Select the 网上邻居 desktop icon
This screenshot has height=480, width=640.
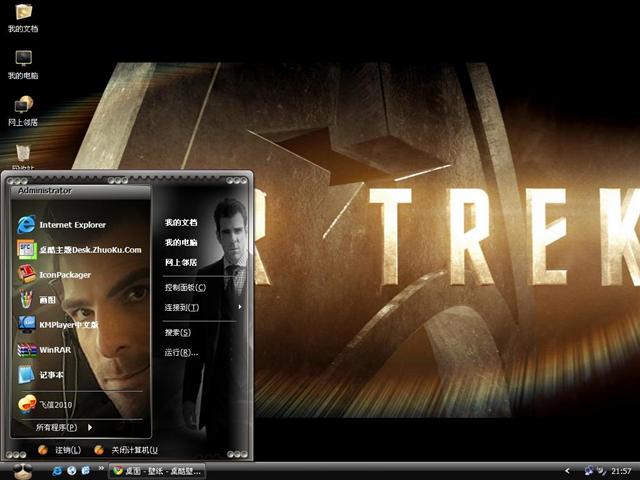tap(23, 111)
